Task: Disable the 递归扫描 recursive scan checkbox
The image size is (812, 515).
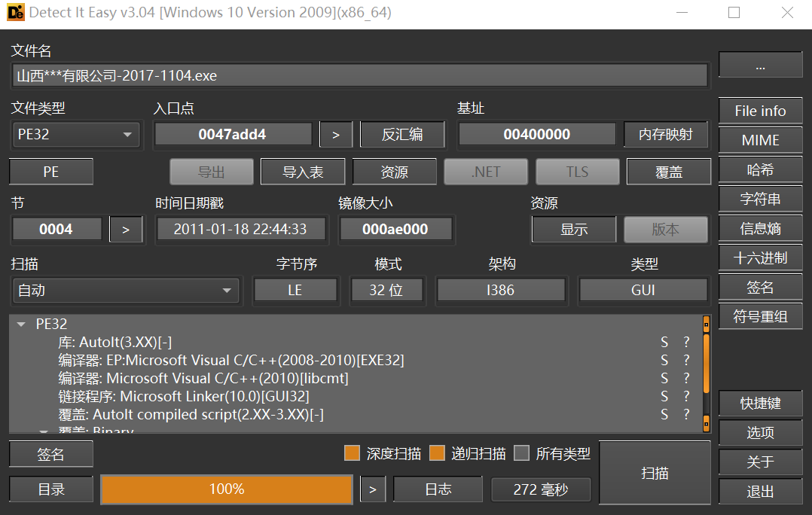Action: tap(438, 453)
